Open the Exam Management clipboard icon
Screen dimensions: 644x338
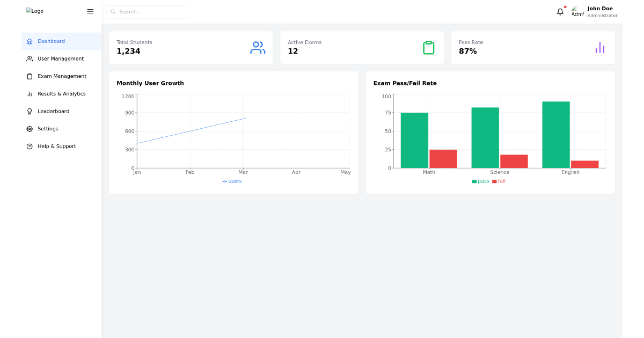(30, 76)
